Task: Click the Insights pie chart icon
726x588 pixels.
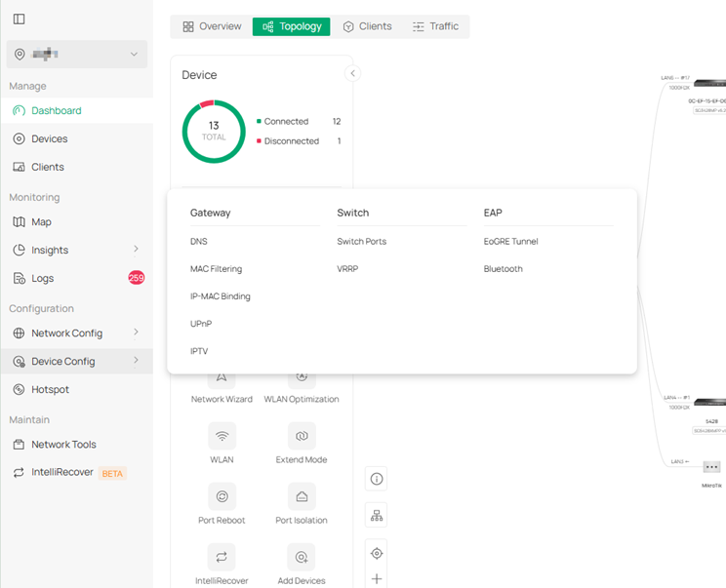Action: pyautogui.click(x=19, y=250)
